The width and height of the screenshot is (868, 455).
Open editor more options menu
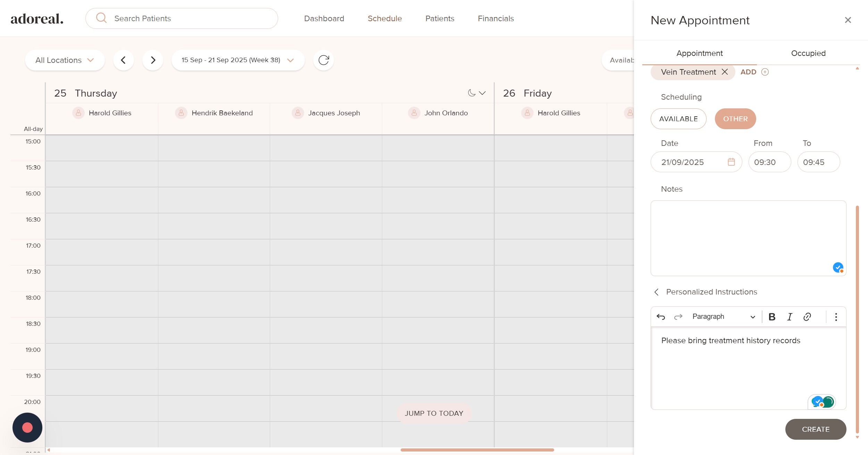836,317
